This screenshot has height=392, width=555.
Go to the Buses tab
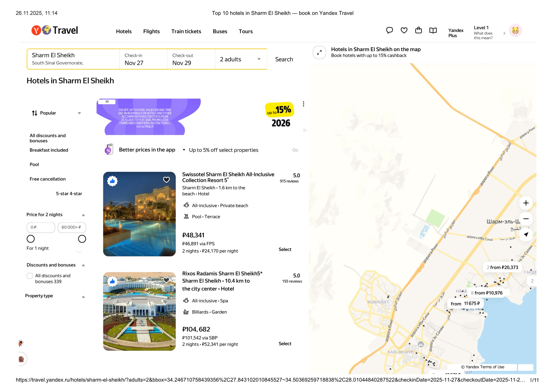(x=220, y=31)
